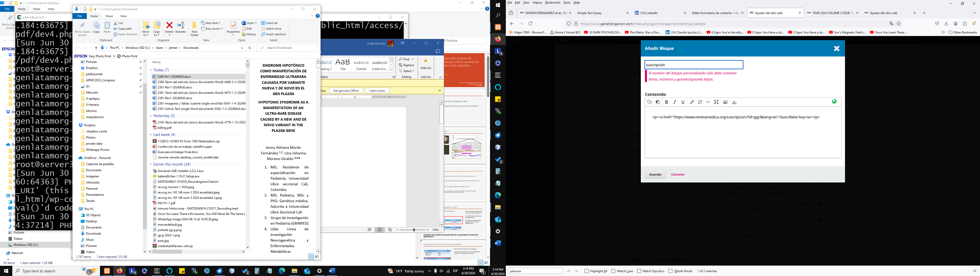Image resolution: width=980 pixels, height=276 pixels.
Task: Click the block name field containing suscripción
Action: (694, 65)
